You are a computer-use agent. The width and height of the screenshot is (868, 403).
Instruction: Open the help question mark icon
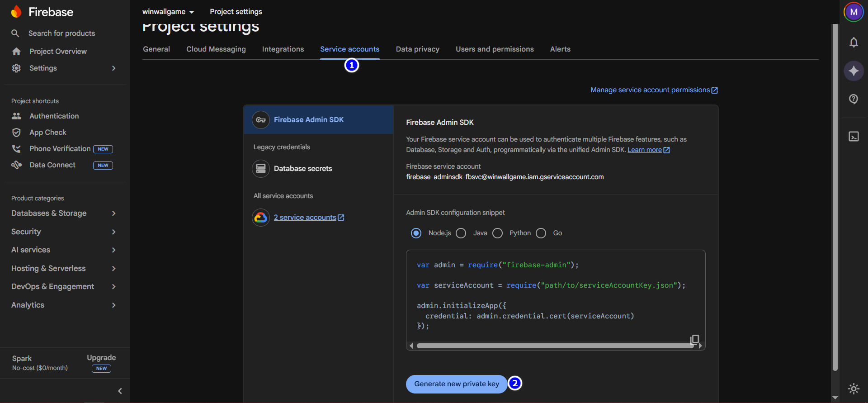854,99
